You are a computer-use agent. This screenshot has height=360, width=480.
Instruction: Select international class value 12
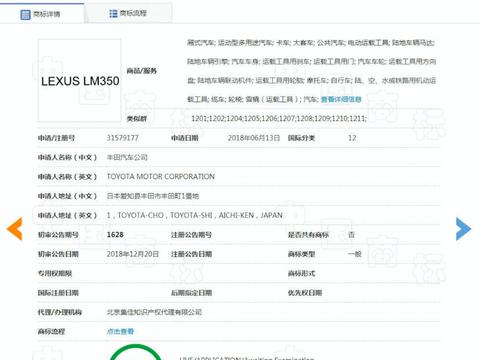click(352, 138)
